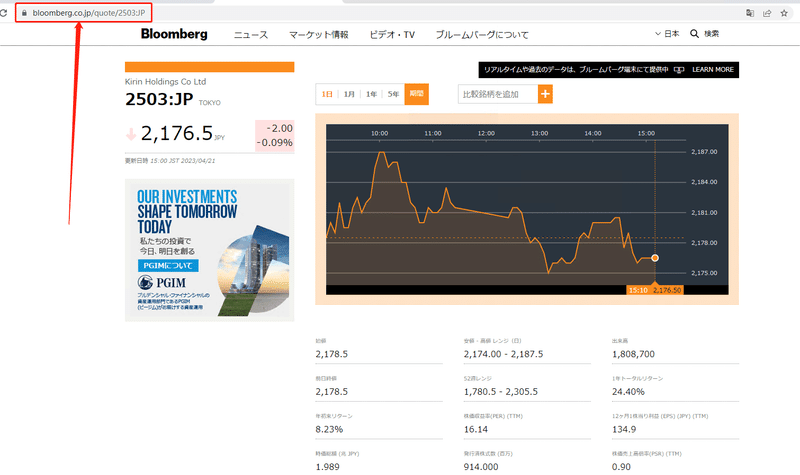Click the orange chart end-point marker
Image resolution: width=800 pixels, height=475 pixels.
point(655,258)
